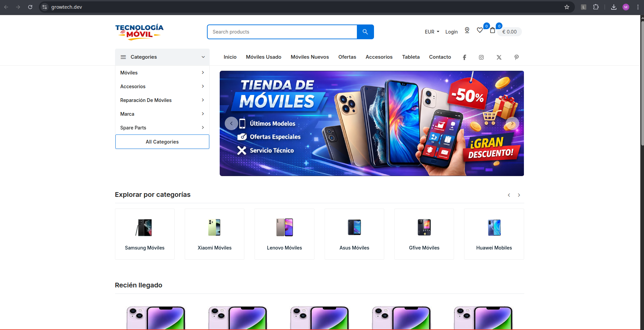Open the Asus Móviles category card
Image resolution: width=644 pixels, height=330 pixels.
355,234
